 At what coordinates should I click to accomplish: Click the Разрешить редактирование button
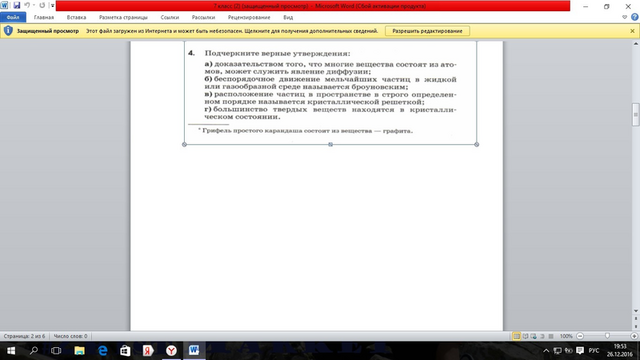(x=427, y=31)
